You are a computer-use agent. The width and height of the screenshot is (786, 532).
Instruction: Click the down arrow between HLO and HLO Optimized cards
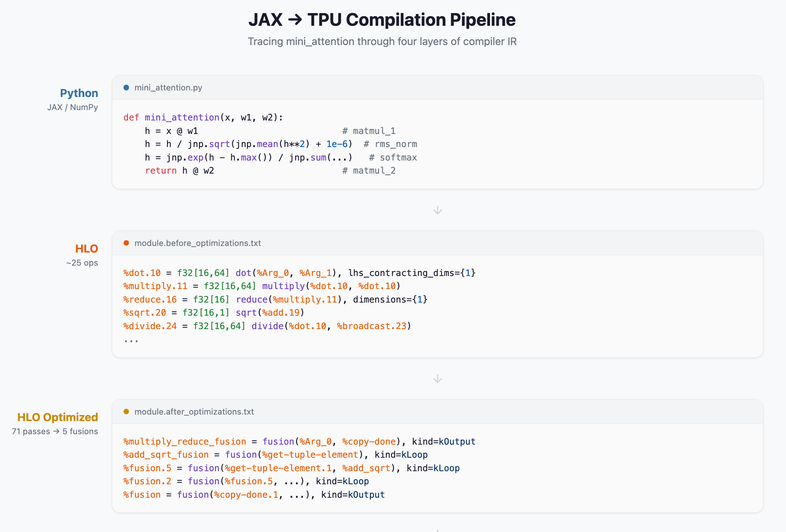tap(437, 379)
